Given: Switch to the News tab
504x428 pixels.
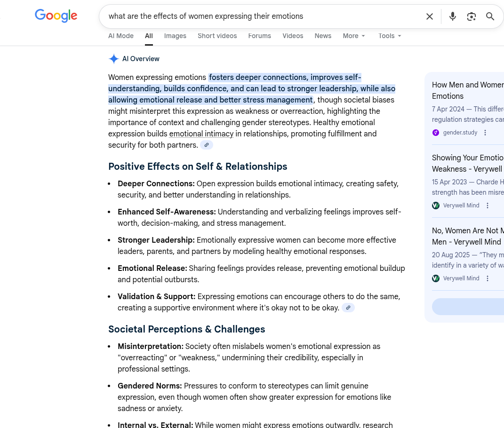Looking at the screenshot, I should coord(323,36).
